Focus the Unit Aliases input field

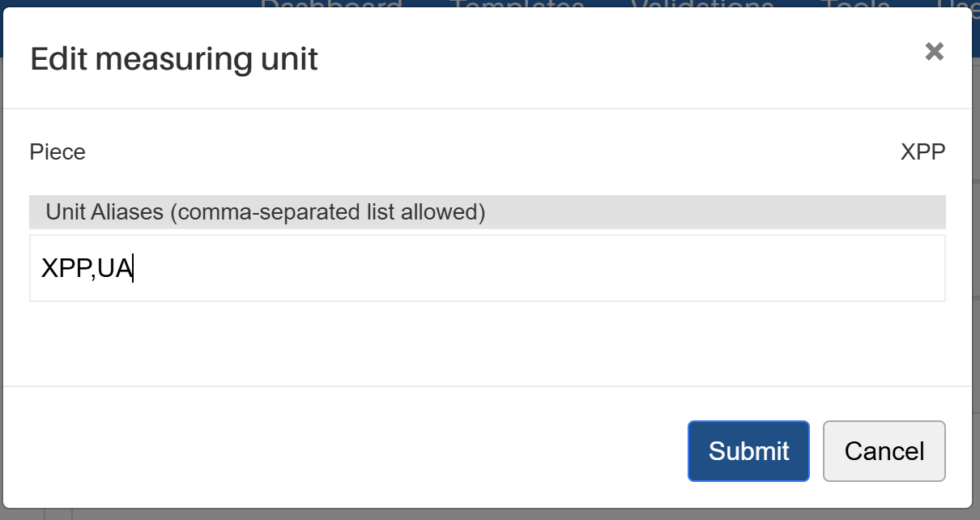click(486, 268)
